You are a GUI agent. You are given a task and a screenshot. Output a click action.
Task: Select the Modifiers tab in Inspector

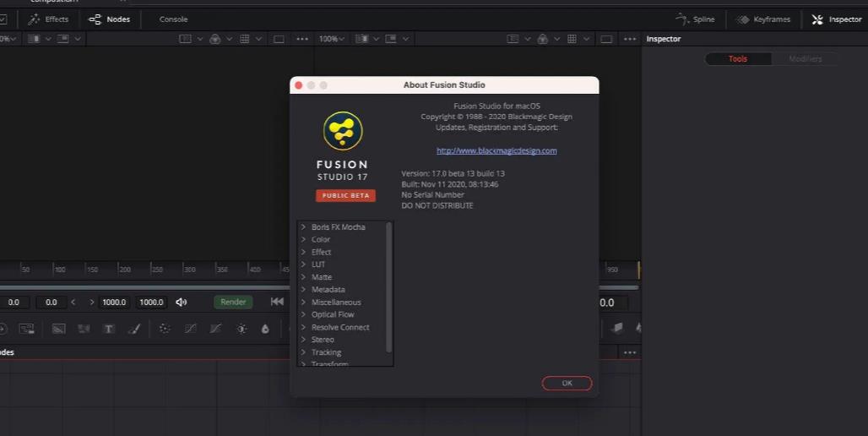(805, 58)
